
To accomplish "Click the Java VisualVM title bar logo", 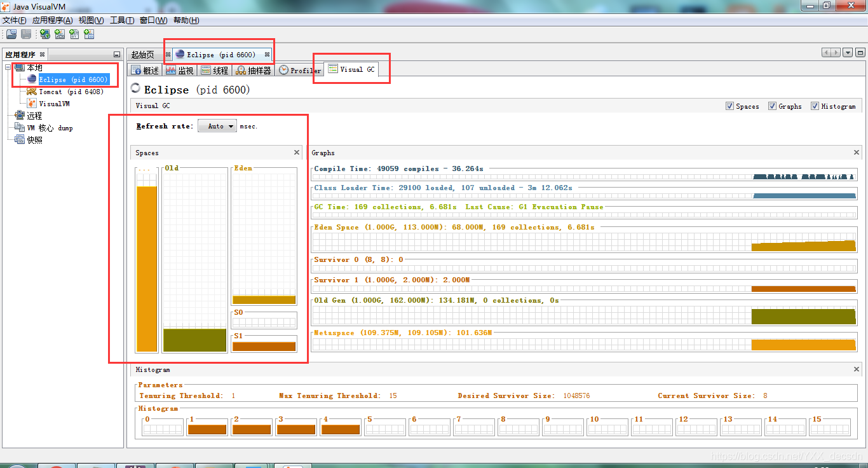I will [x=6, y=6].
